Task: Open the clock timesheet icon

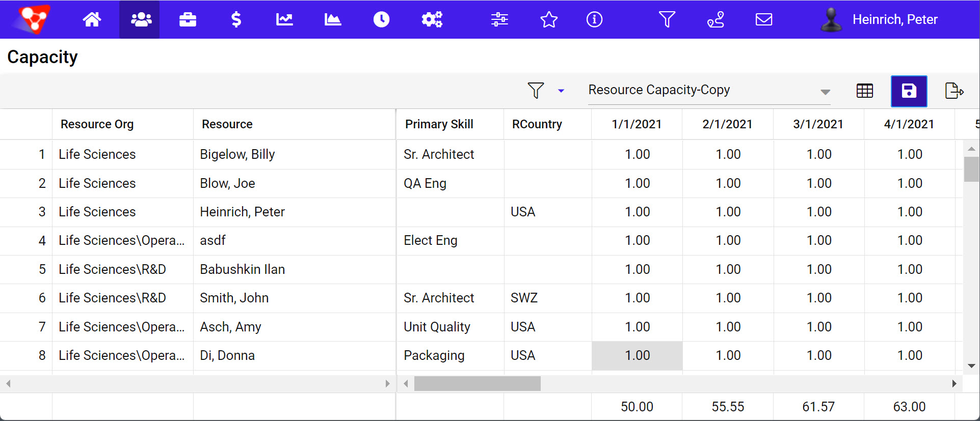Action: (381, 19)
